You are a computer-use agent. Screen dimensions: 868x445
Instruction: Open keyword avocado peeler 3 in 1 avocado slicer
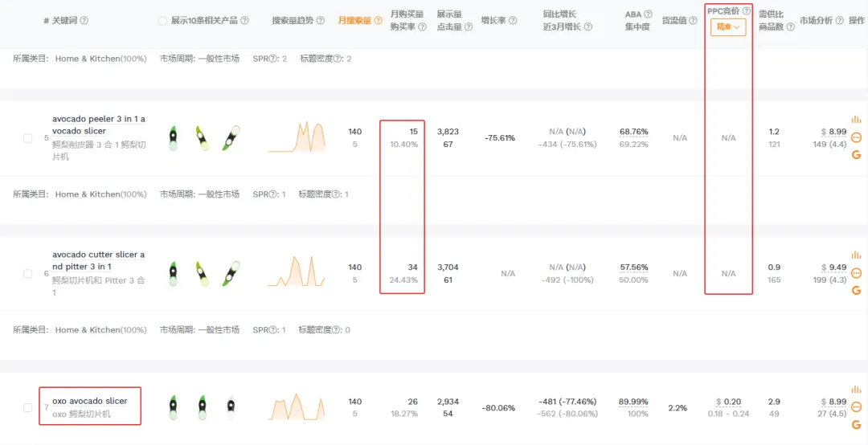99,125
